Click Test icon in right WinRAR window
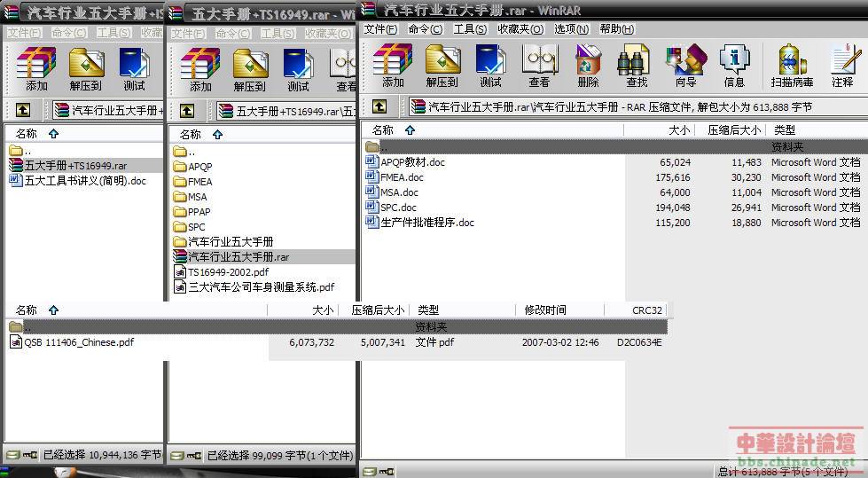This screenshot has width=868, height=478. click(490, 66)
